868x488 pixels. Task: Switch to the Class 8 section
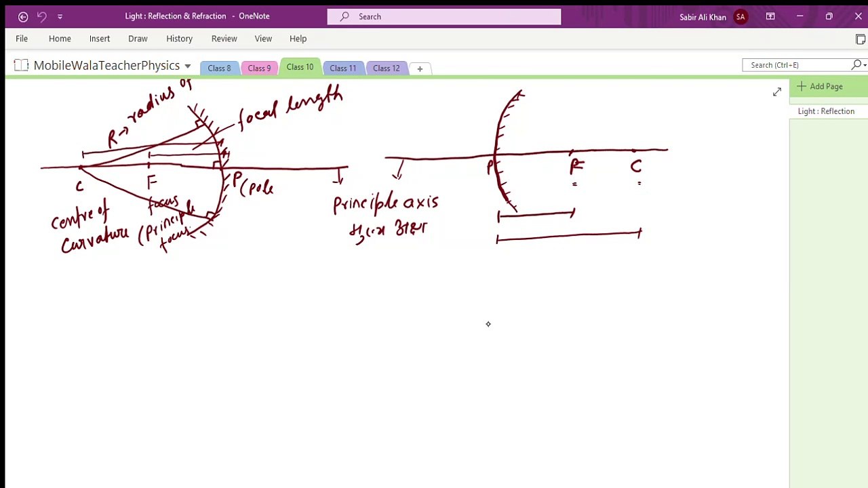coord(219,68)
